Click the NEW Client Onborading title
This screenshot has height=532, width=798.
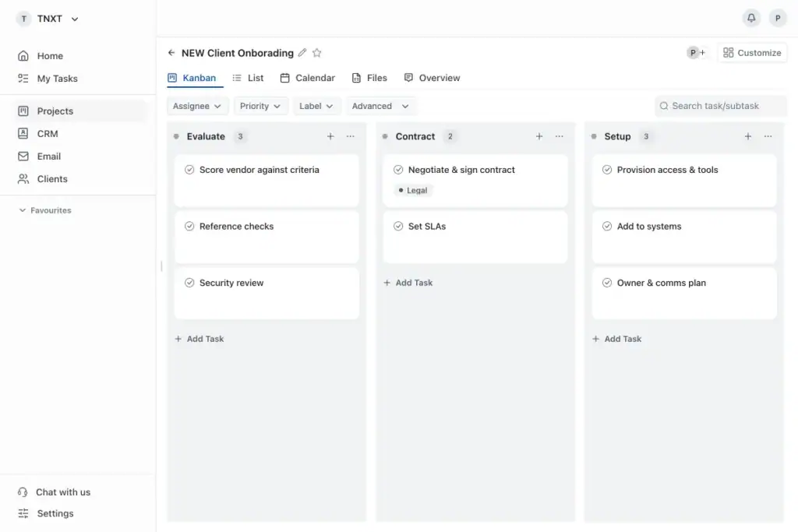[237, 53]
